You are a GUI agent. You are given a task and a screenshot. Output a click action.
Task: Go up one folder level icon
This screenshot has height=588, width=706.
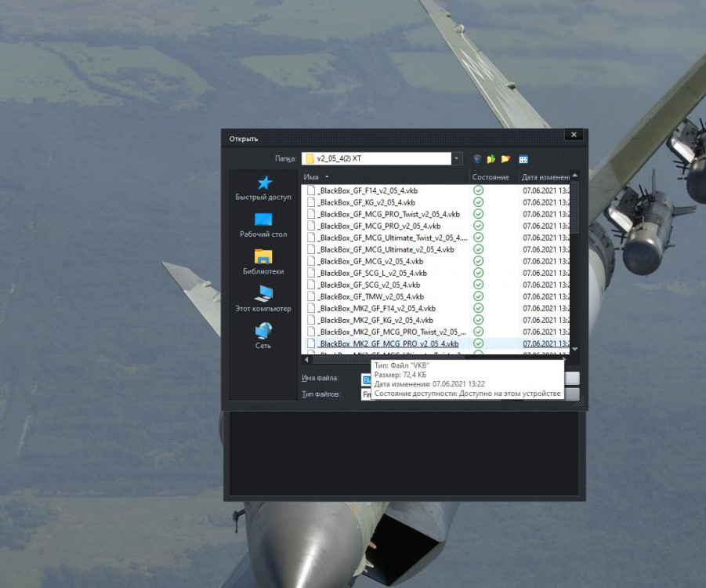(x=491, y=159)
